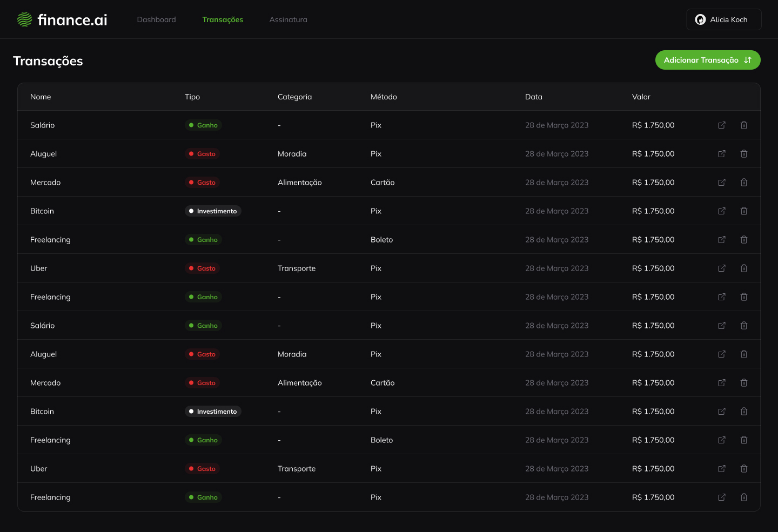778x532 pixels.
Task: Click the Nome column header
Action: (41, 97)
